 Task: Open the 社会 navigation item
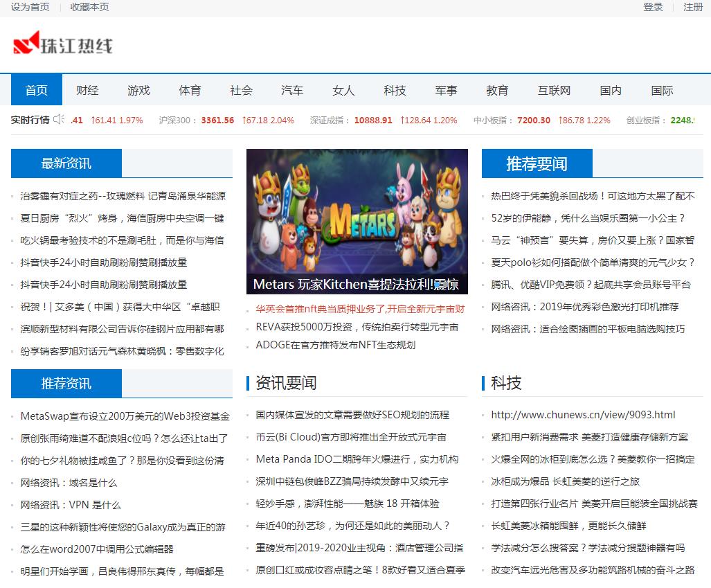241,90
